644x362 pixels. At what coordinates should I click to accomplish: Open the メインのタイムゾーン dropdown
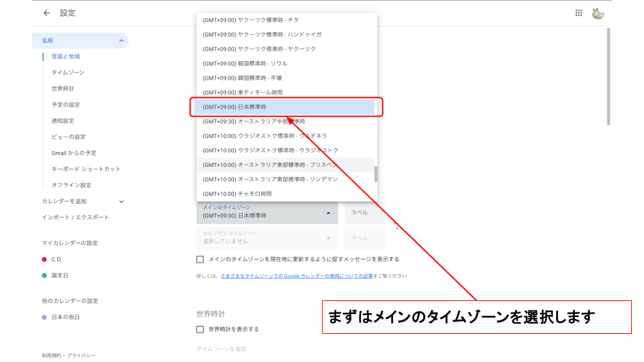[x=267, y=213]
